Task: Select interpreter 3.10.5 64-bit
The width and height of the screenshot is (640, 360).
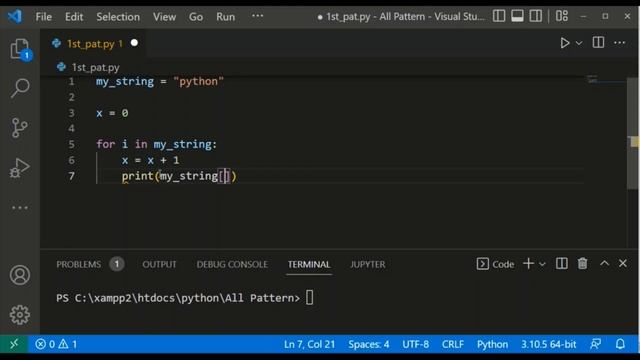Action: [x=549, y=344]
